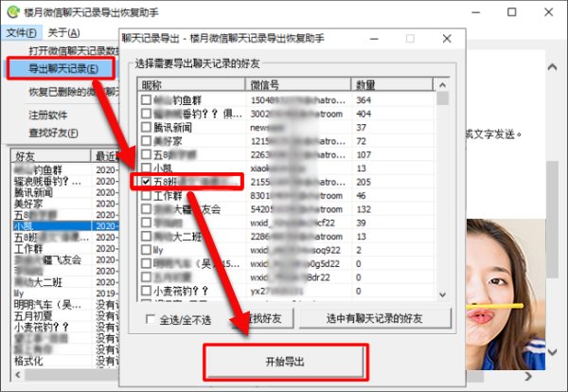Click count cell 205 in export list
Screen dimensions: 568x392
click(364, 182)
